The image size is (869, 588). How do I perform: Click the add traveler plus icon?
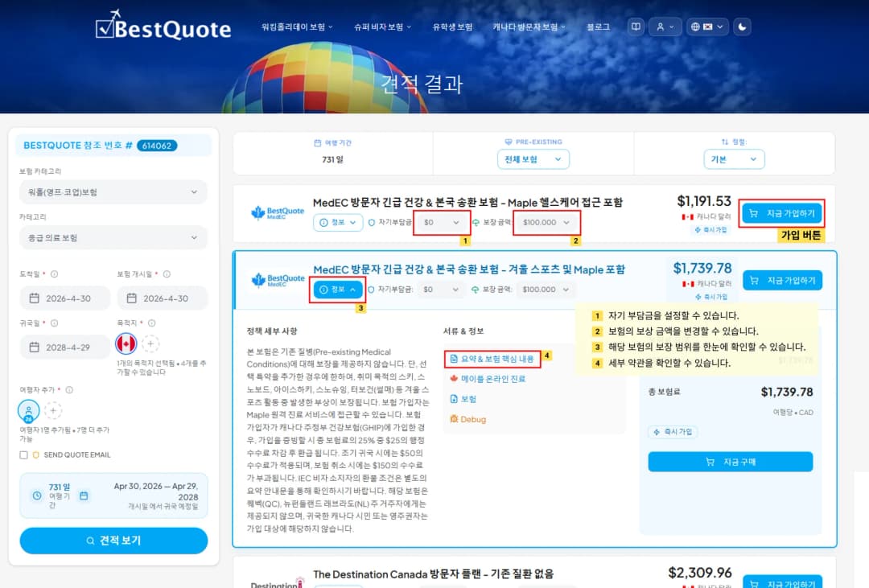click(53, 410)
